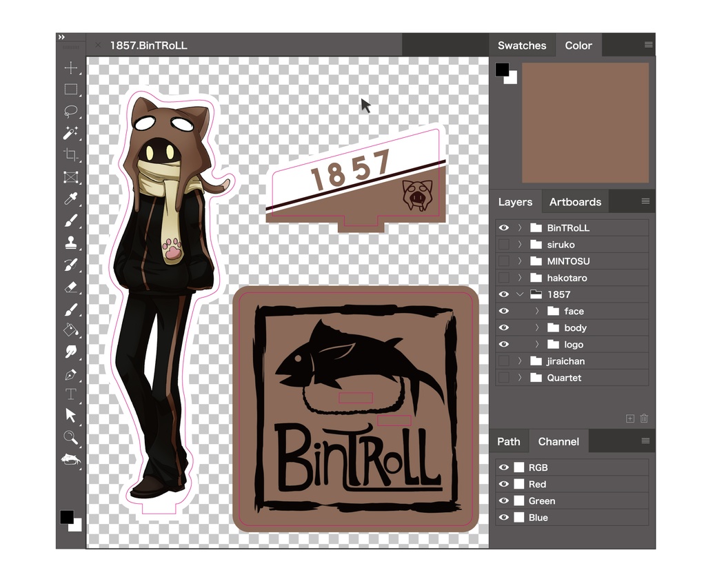The image size is (706, 588).
Task: Delete layer using the trash button
Action: (x=644, y=418)
